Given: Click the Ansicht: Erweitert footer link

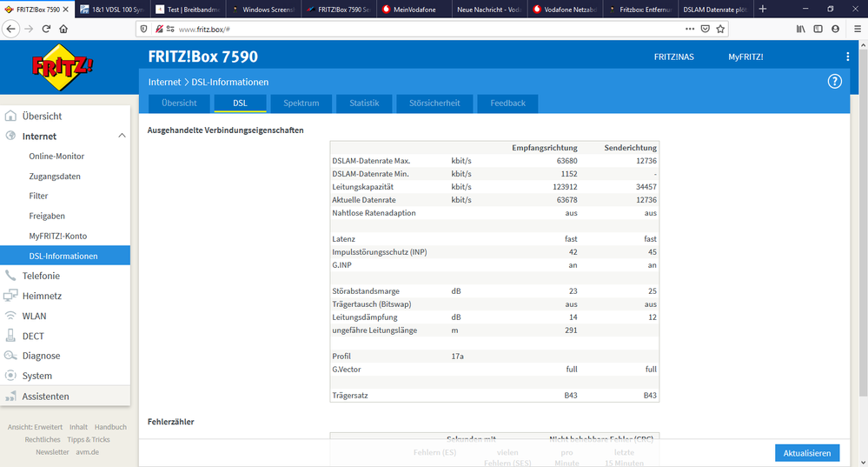Looking at the screenshot, I should 35,427.
